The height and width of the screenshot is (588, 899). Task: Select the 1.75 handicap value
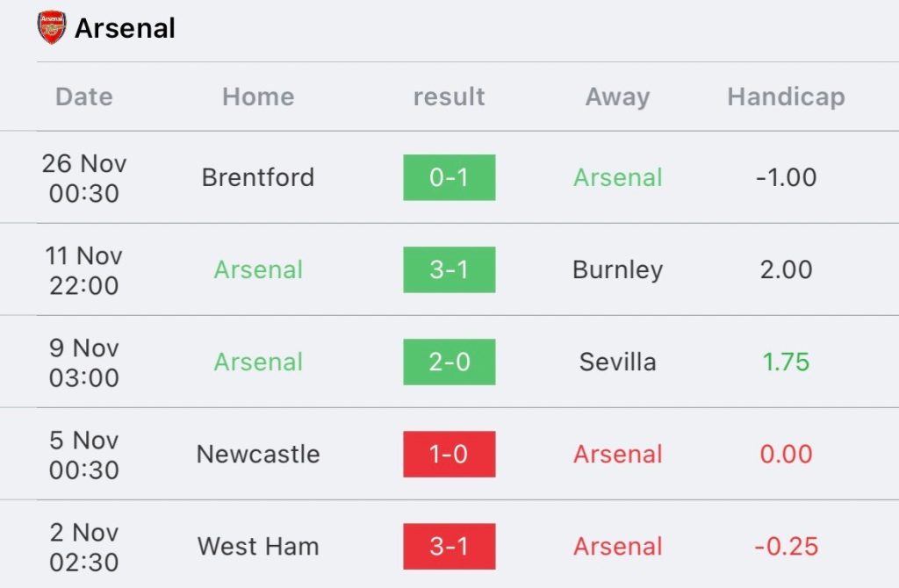click(786, 362)
